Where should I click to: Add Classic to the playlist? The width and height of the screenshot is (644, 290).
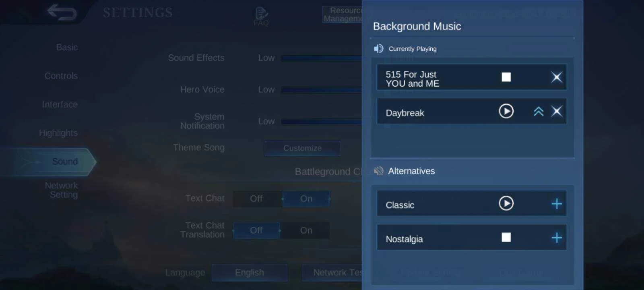point(557,204)
